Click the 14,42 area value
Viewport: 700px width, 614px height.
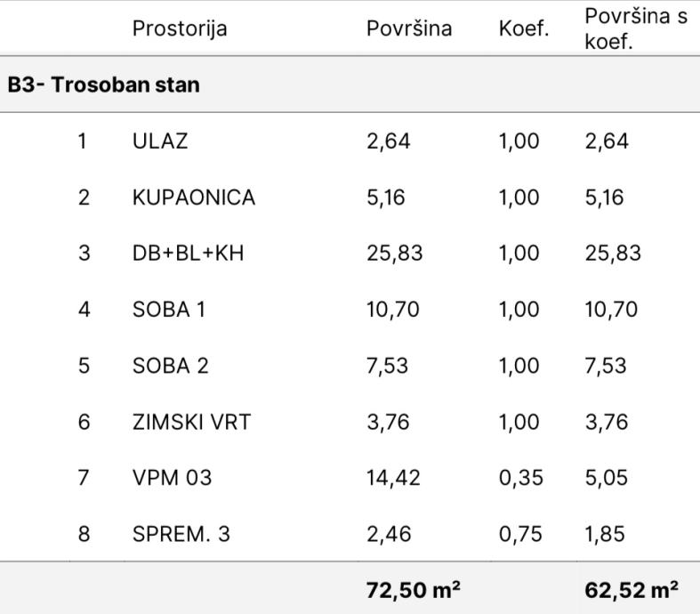390,478
